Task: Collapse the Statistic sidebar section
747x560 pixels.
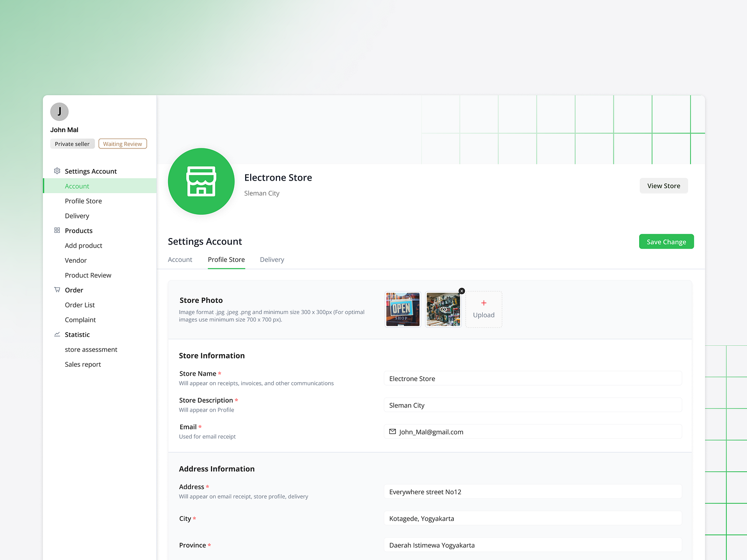Action: click(77, 335)
